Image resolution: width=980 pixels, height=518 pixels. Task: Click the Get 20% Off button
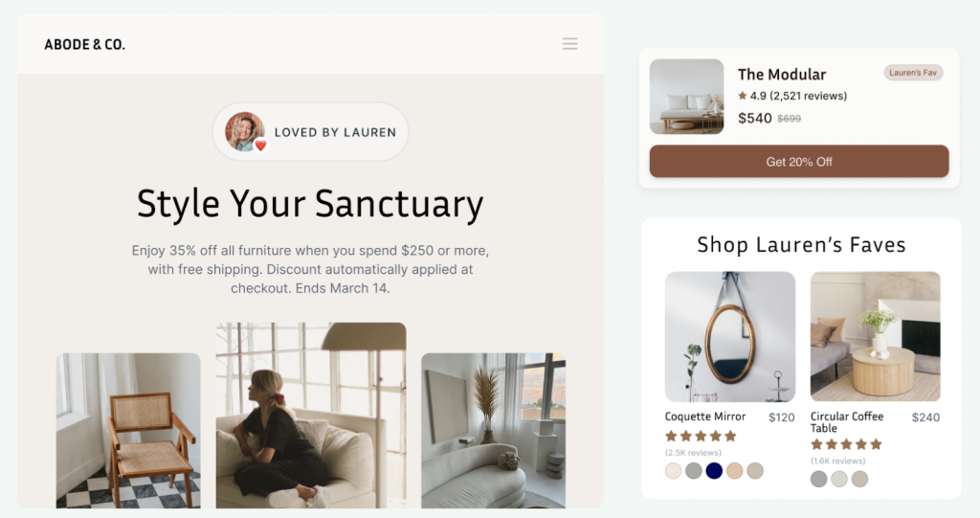pyautogui.click(x=799, y=162)
